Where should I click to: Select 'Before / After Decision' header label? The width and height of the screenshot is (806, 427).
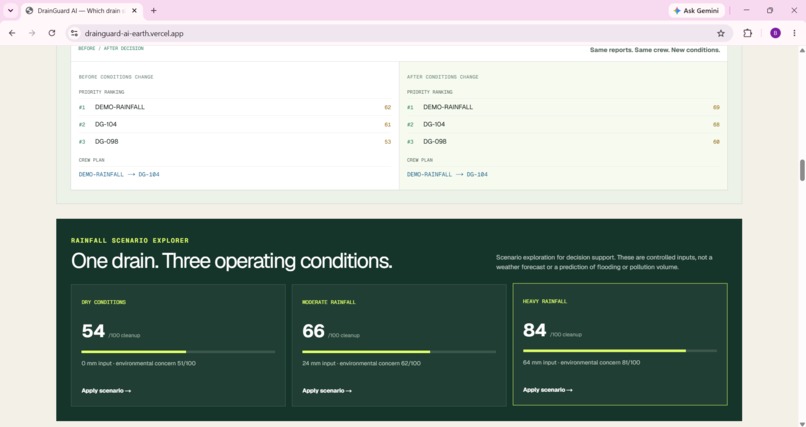click(111, 48)
